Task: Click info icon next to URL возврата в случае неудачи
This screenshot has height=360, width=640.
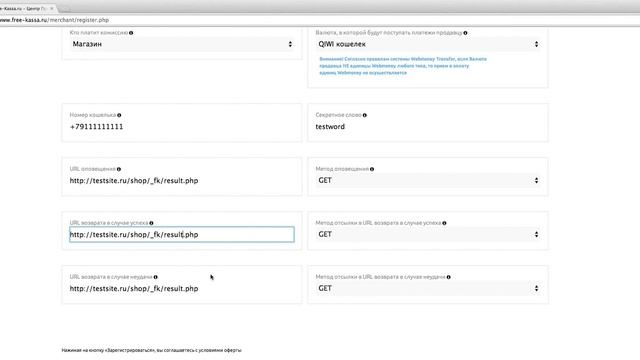Action: [x=156, y=277]
